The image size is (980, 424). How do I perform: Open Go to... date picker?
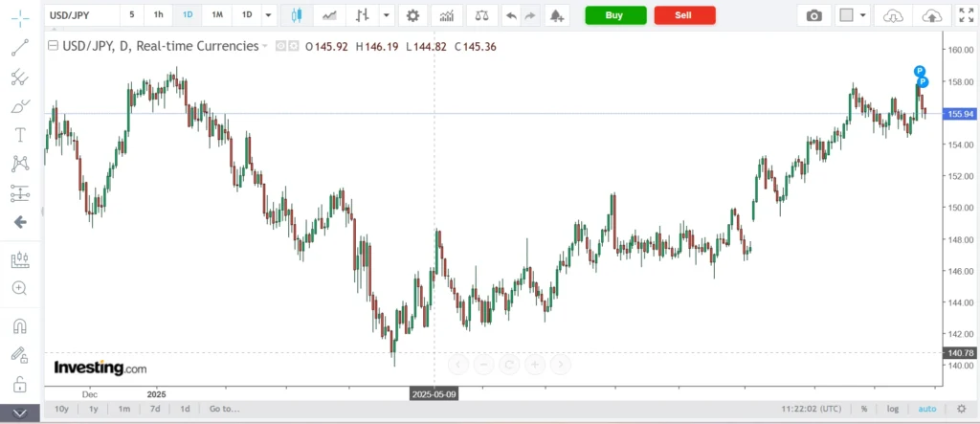[x=224, y=409]
